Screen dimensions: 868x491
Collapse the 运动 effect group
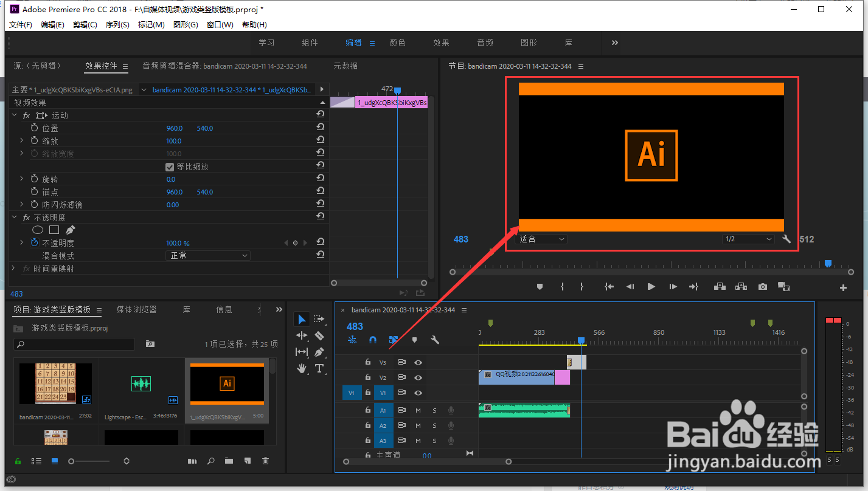click(15, 115)
